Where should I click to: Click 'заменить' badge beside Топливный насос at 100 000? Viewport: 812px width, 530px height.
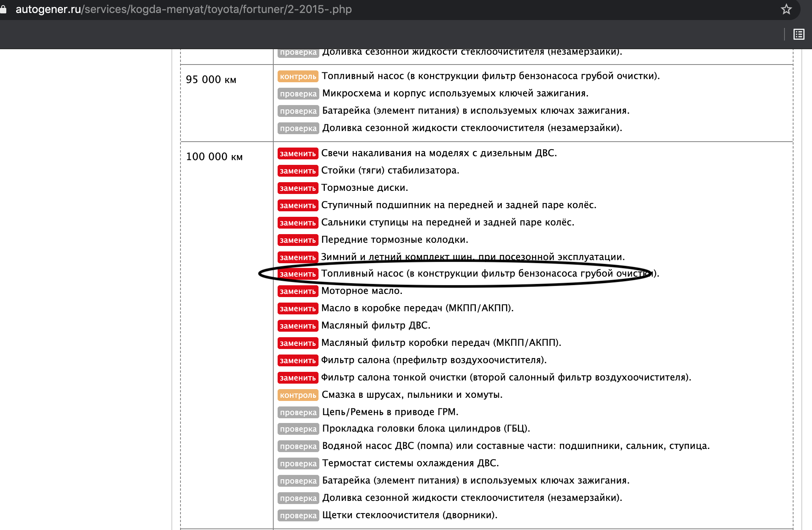tap(298, 274)
